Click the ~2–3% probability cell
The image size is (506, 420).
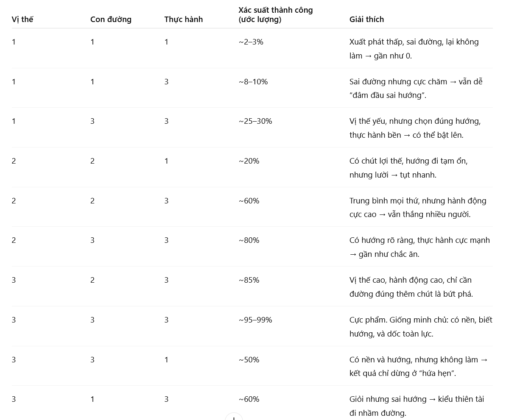coord(251,42)
